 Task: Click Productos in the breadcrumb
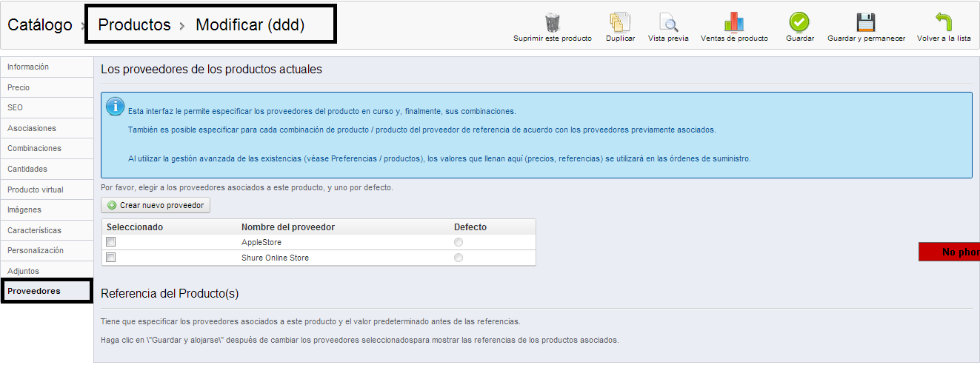134,24
